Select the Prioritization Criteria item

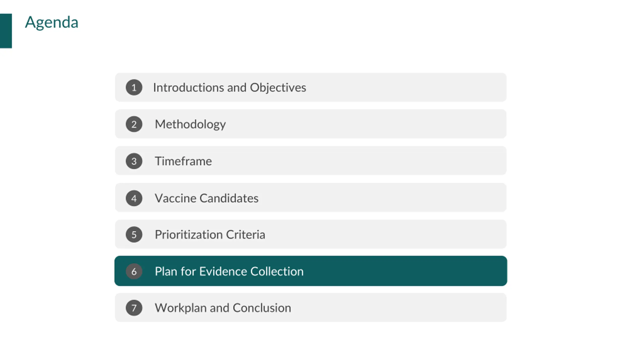(210, 235)
